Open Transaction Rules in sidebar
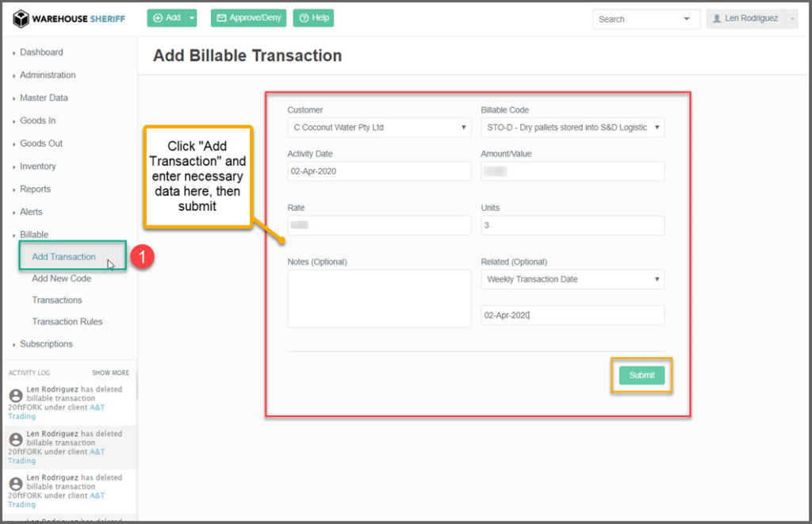The image size is (812, 524). tap(67, 322)
